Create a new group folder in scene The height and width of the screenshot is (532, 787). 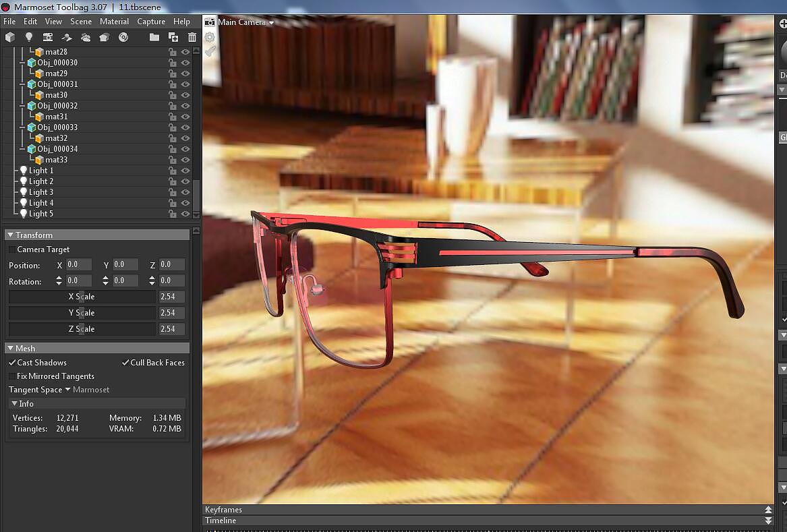(x=154, y=37)
